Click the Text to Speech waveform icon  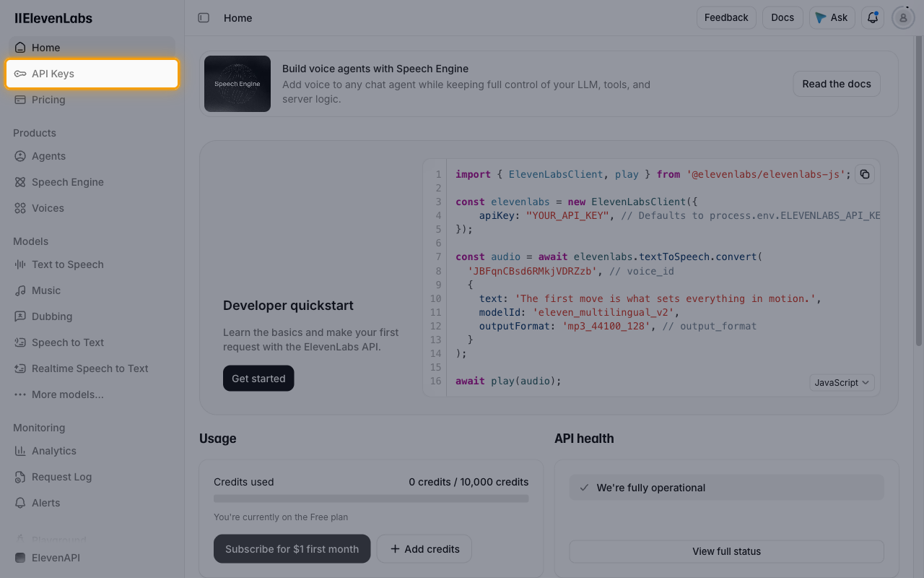[x=20, y=264]
